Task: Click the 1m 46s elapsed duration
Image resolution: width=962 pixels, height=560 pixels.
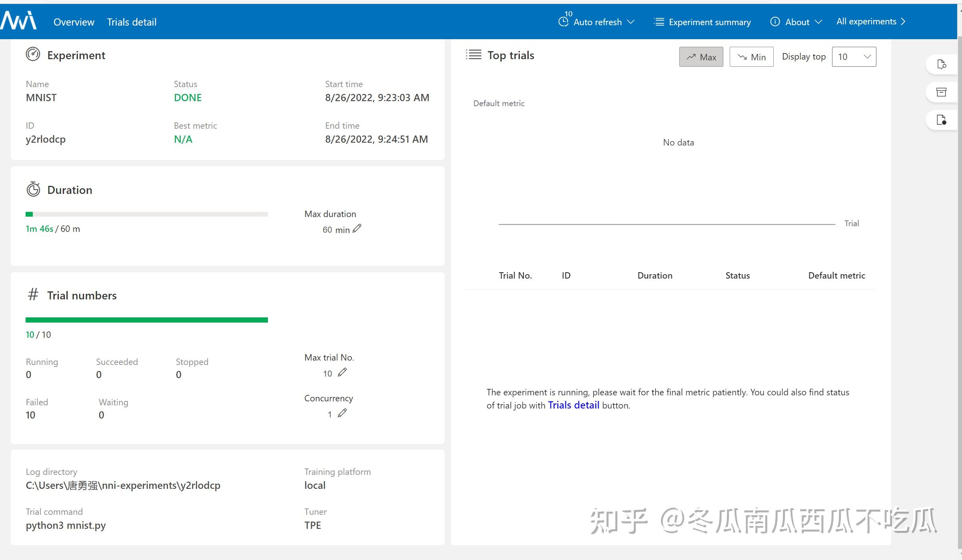Action: [x=39, y=229]
